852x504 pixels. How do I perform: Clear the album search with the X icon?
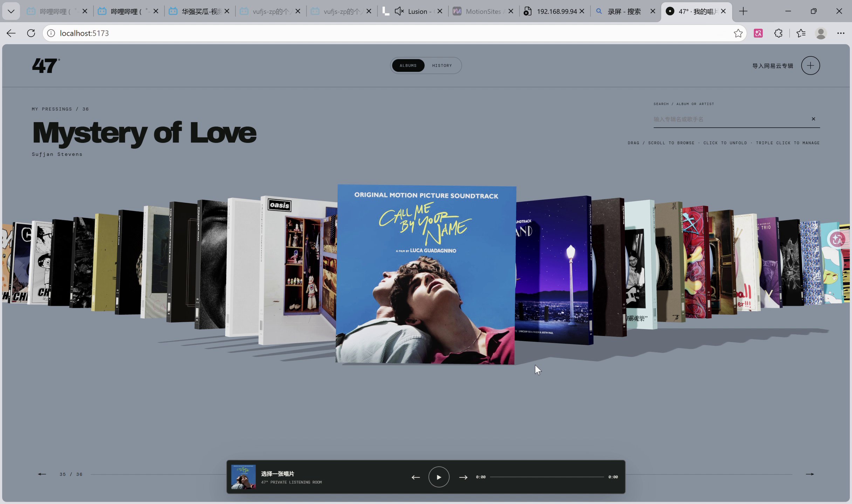click(x=813, y=119)
